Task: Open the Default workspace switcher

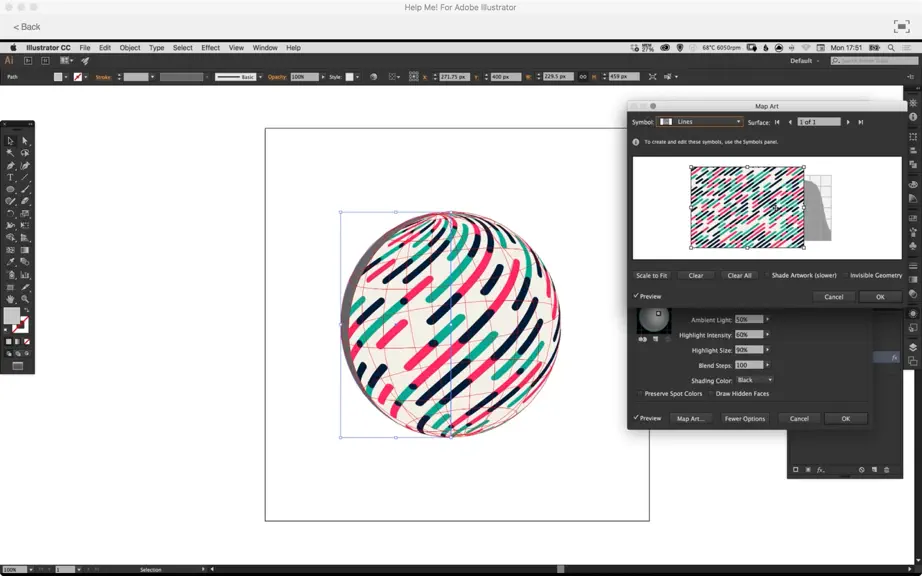Action: click(804, 61)
